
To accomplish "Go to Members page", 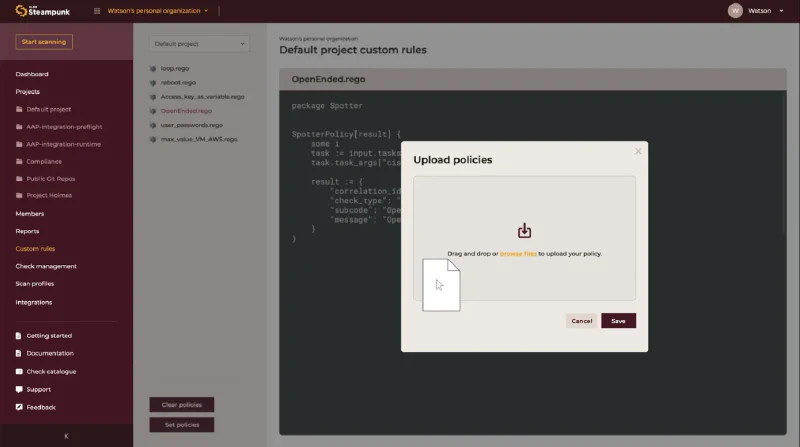I will [30, 214].
